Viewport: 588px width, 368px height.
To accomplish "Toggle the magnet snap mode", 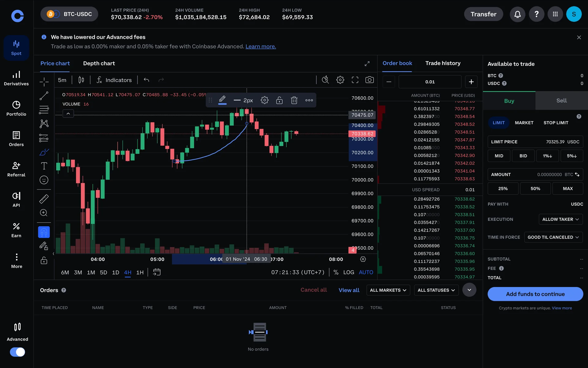I will click(x=44, y=232).
